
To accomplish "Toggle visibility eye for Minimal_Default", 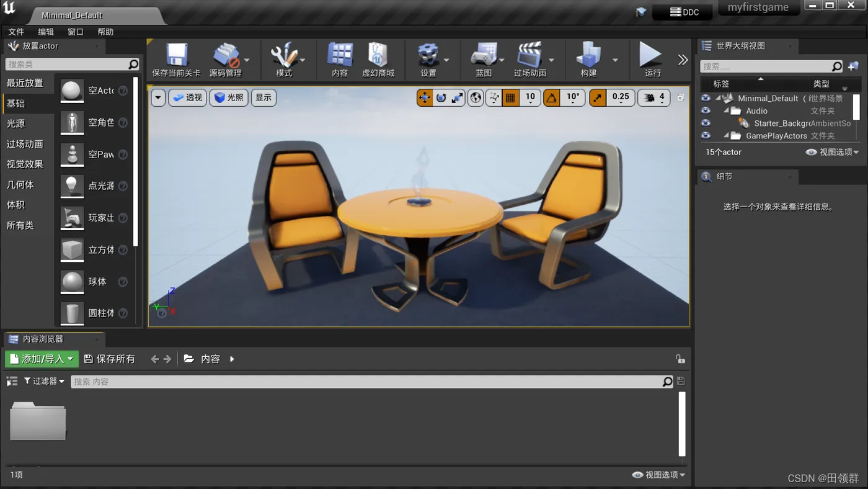I will (706, 98).
